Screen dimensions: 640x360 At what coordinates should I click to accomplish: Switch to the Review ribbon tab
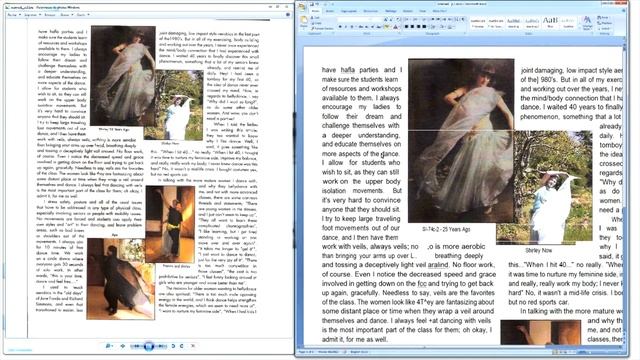407,11
